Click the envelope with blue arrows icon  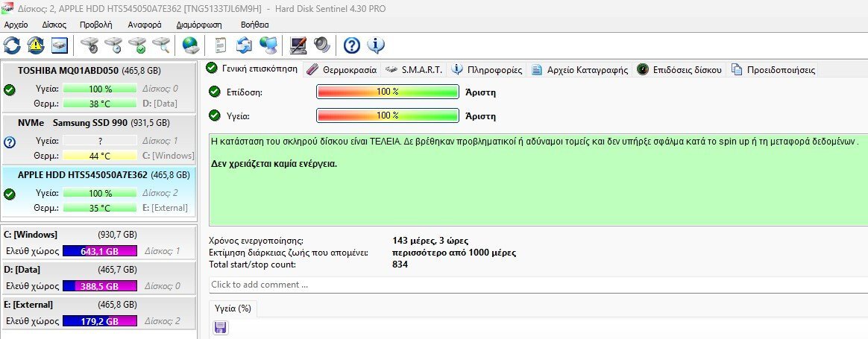(244, 45)
